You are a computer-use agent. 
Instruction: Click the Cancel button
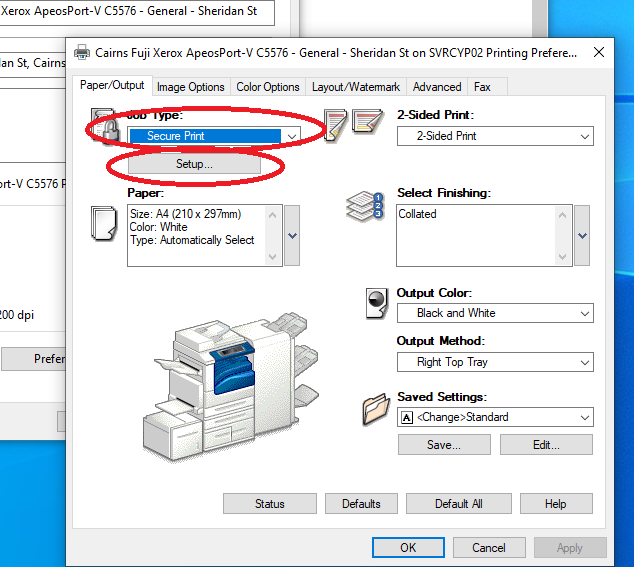click(489, 548)
